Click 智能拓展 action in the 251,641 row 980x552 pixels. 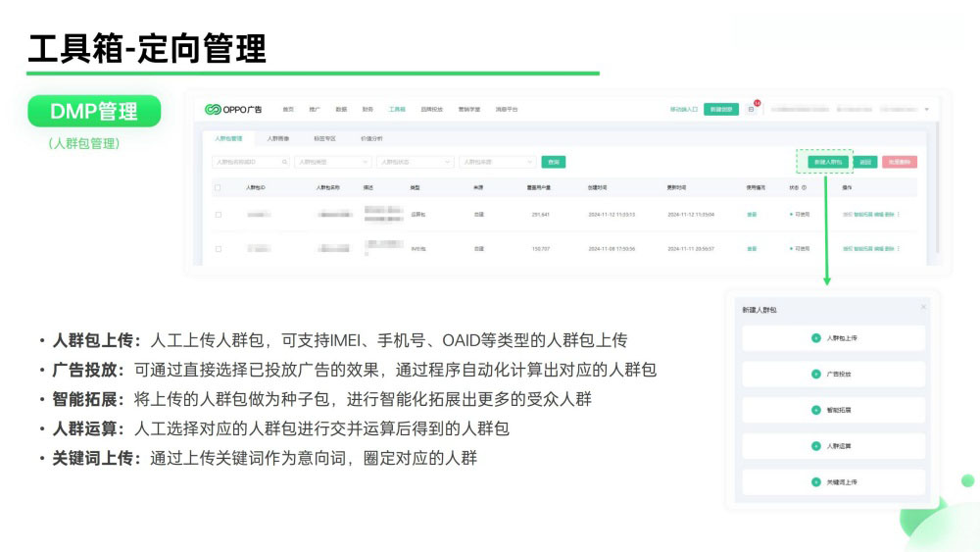click(863, 215)
